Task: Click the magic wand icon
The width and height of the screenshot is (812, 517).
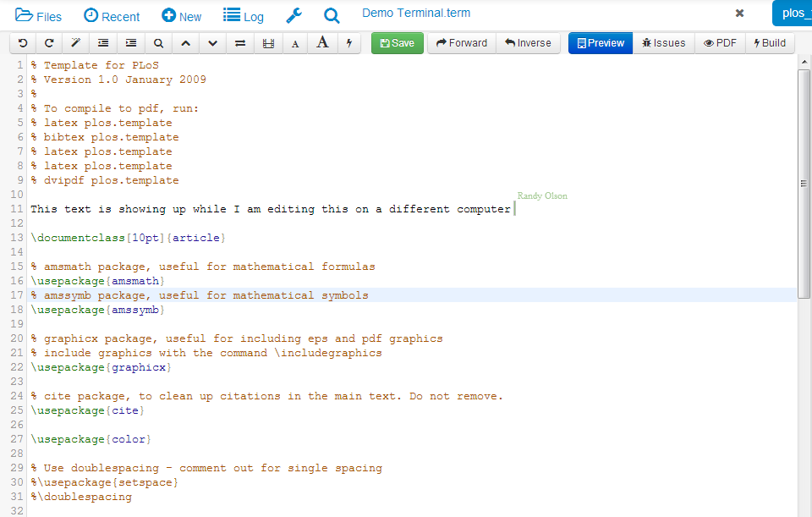Action: click(x=76, y=43)
